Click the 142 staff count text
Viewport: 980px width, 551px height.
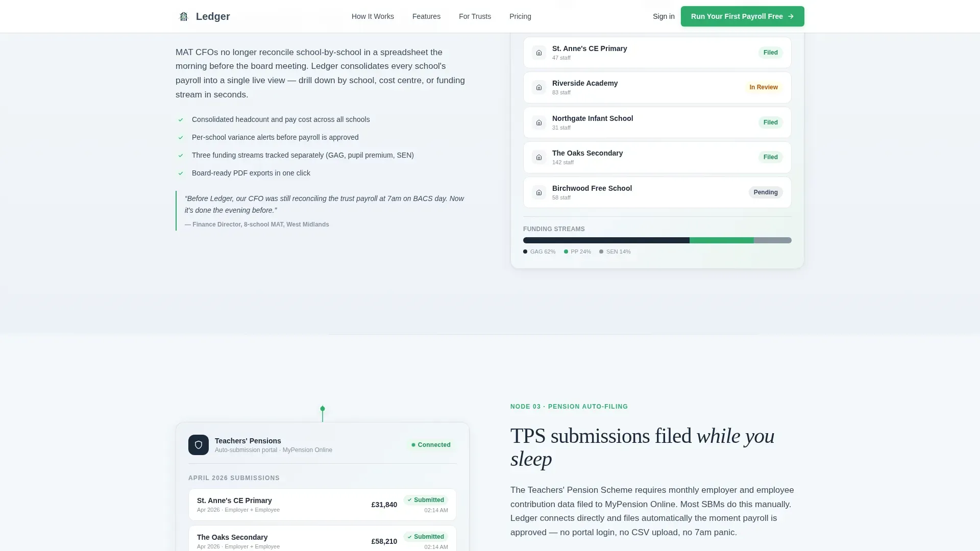563,162
